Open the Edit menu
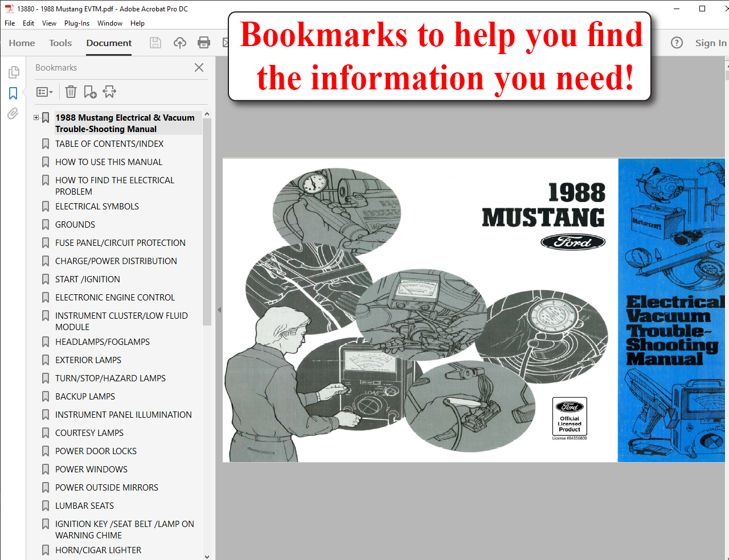Screen dimensions: 729x560 point(28,23)
